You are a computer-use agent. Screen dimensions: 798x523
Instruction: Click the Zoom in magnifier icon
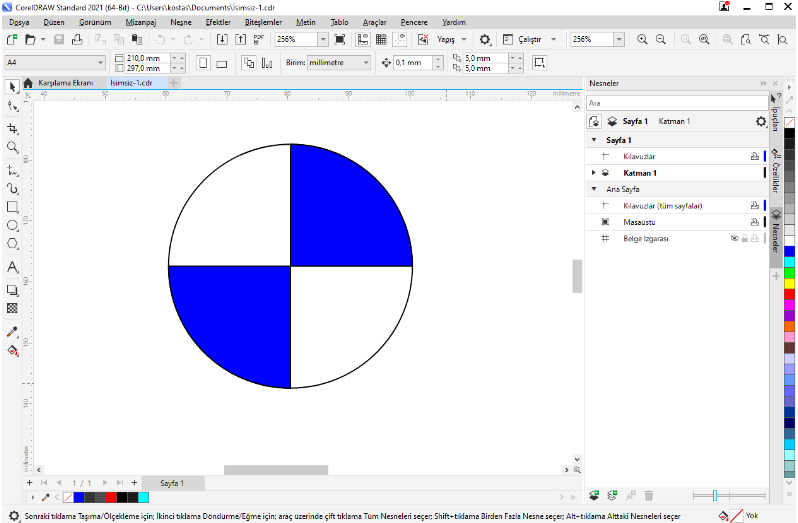click(x=642, y=39)
